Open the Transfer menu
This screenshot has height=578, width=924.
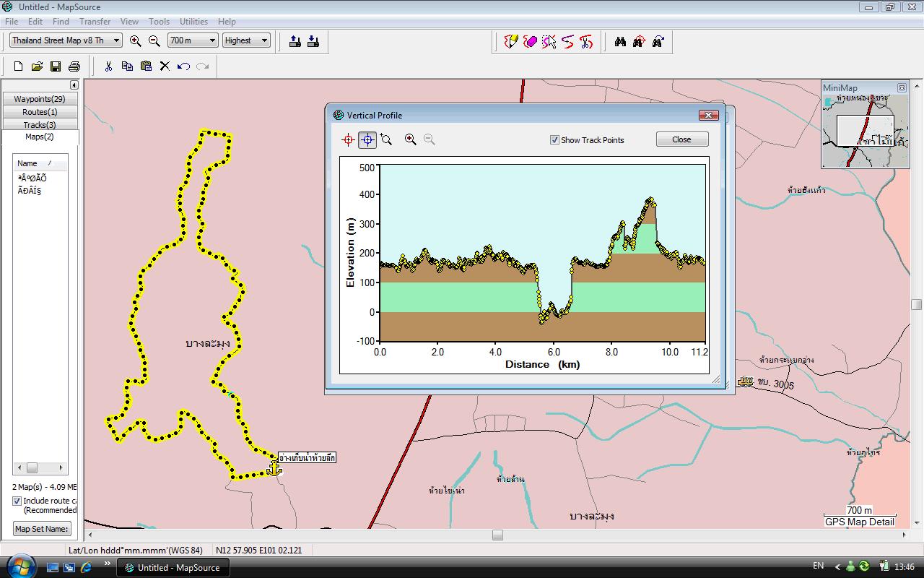95,22
